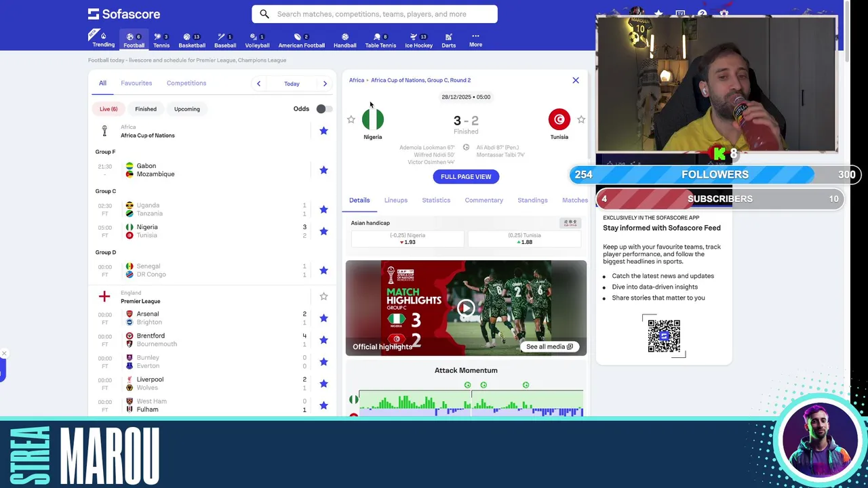Select the American Football sport icon
Screen dimensions: 868x488
point(301,41)
